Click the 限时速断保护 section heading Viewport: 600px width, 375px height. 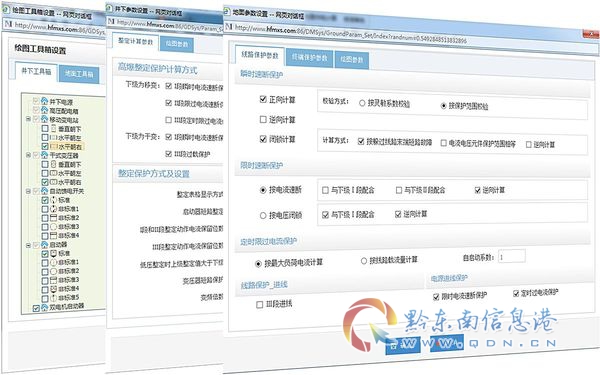[x=261, y=165]
